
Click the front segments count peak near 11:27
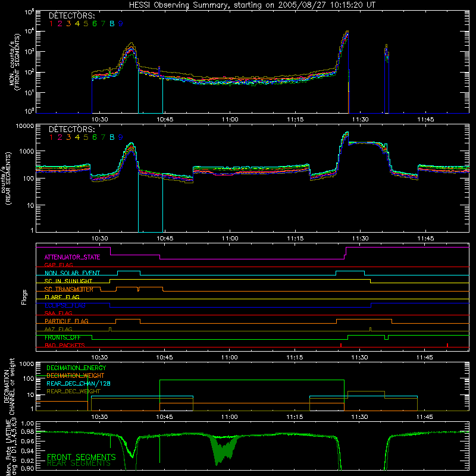coord(347,32)
